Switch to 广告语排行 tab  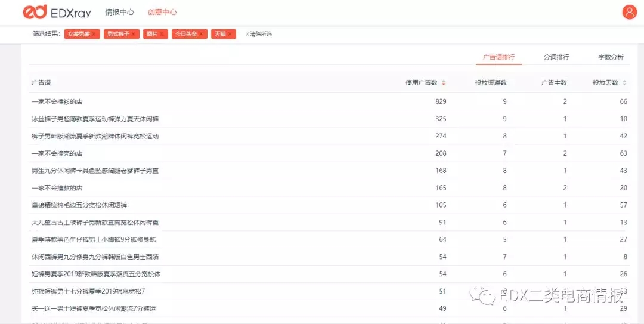coord(499,57)
